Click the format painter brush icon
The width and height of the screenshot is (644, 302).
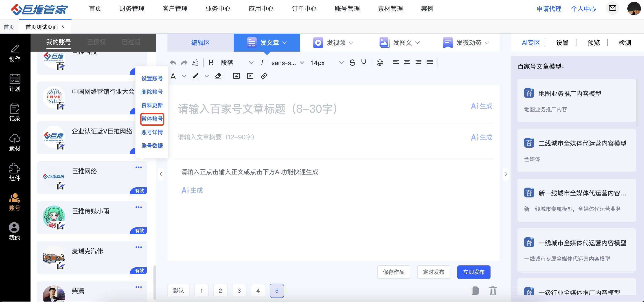pyautogui.click(x=195, y=63)
